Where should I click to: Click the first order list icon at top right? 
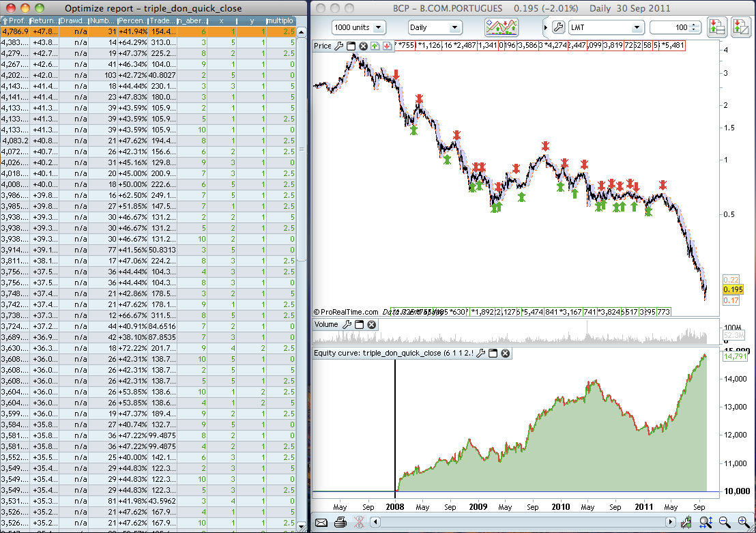pos(717,27)
